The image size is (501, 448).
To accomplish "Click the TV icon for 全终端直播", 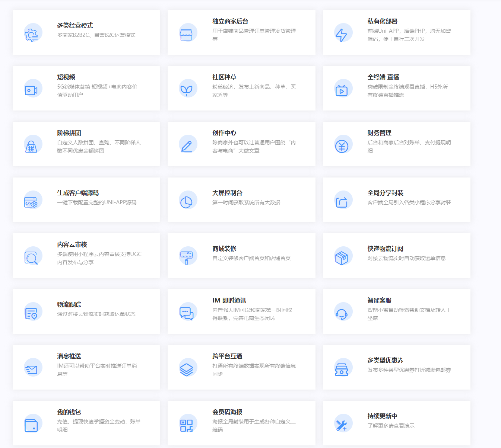I will 342,90.
